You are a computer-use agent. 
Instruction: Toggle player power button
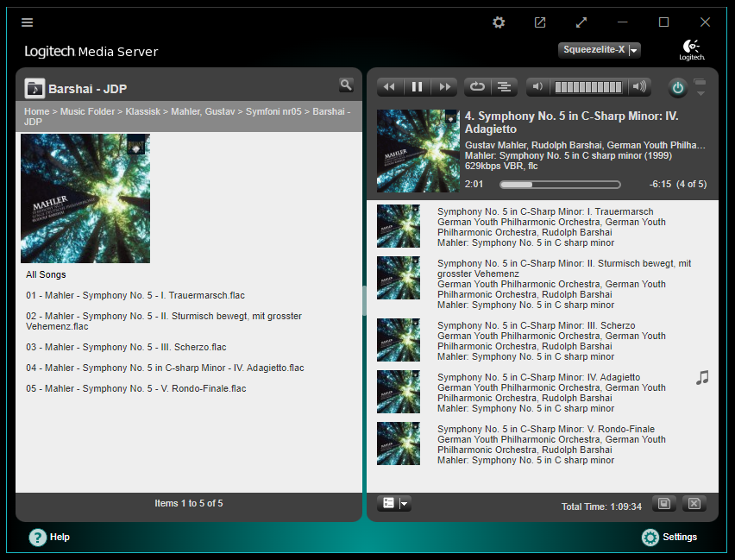[678, 88]
